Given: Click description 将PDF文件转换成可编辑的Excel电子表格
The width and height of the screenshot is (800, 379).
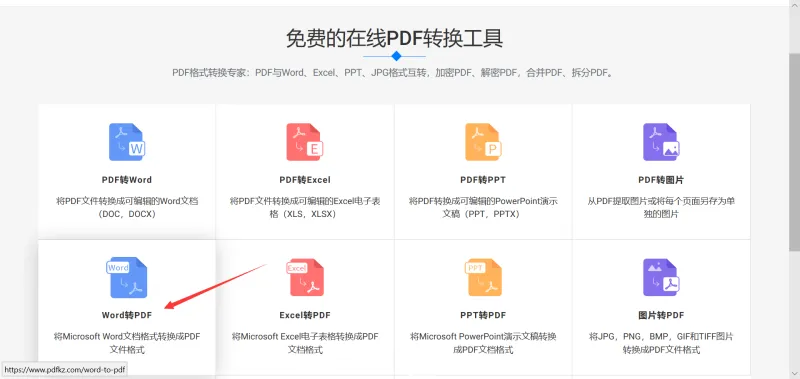Looking at the screenshot, I should click(x=305, y=208).
